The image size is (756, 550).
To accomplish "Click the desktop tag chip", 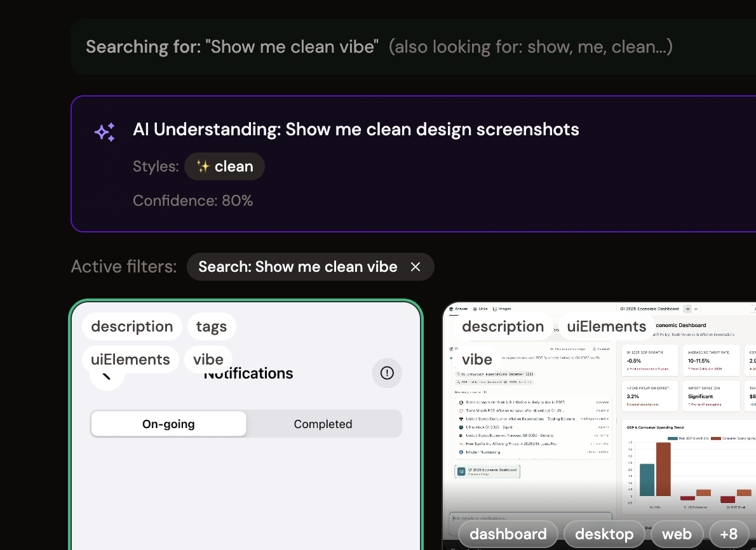I will [604, 534].
